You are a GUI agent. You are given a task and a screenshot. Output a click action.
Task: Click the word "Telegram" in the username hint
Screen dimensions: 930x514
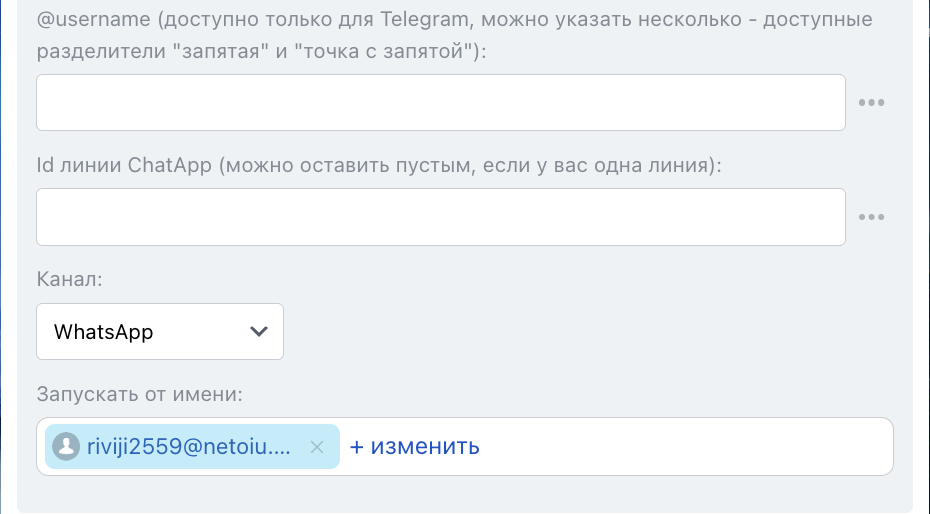421,19
